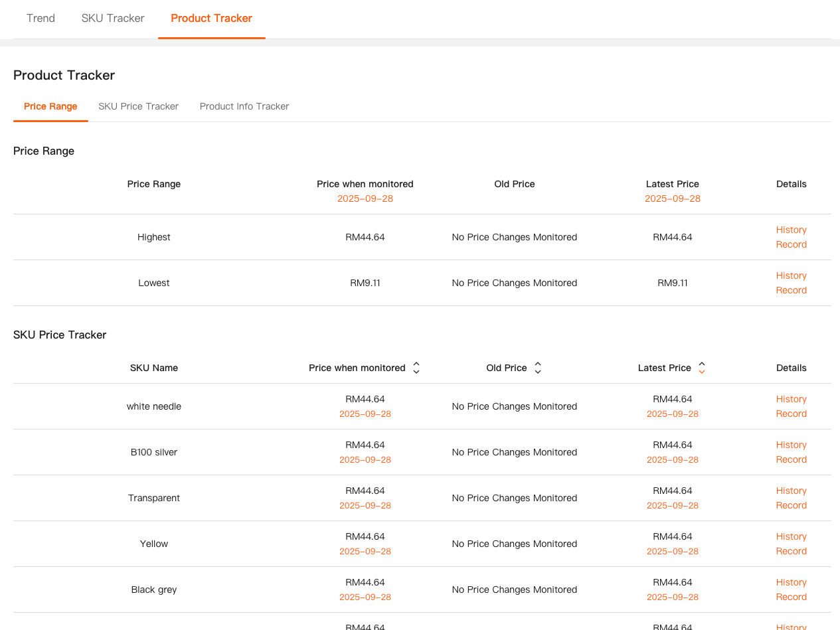Open Record for Yellow SKU
Viewport: 840px width, 630px height.
[x=791, y=551]
